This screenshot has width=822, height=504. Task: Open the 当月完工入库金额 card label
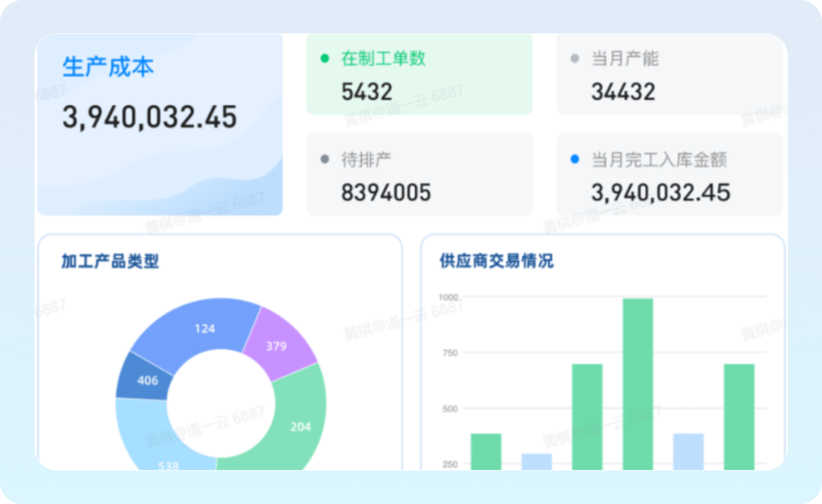659,159
